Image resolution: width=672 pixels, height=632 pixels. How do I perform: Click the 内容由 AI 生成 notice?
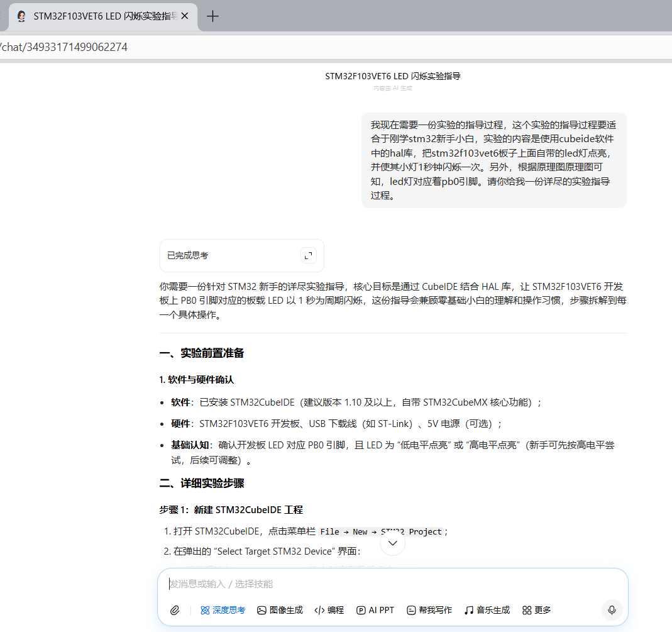pyautogui.click(x=392, y=88)
